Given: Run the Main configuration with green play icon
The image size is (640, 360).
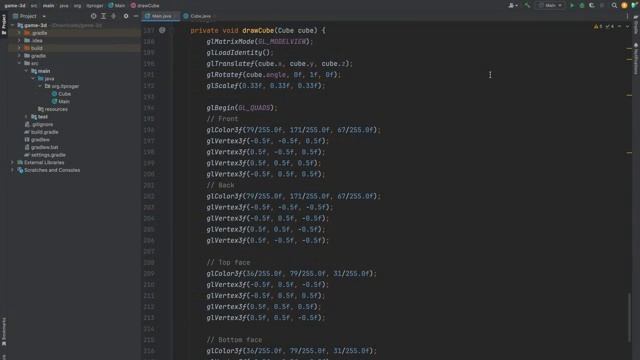Looking at the screenshot, I should coord(572,5).
